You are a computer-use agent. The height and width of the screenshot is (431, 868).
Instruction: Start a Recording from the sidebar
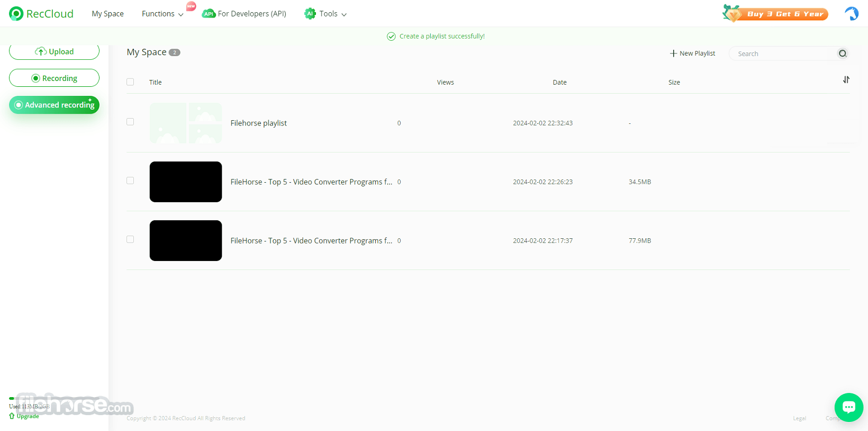click(54, 78)
